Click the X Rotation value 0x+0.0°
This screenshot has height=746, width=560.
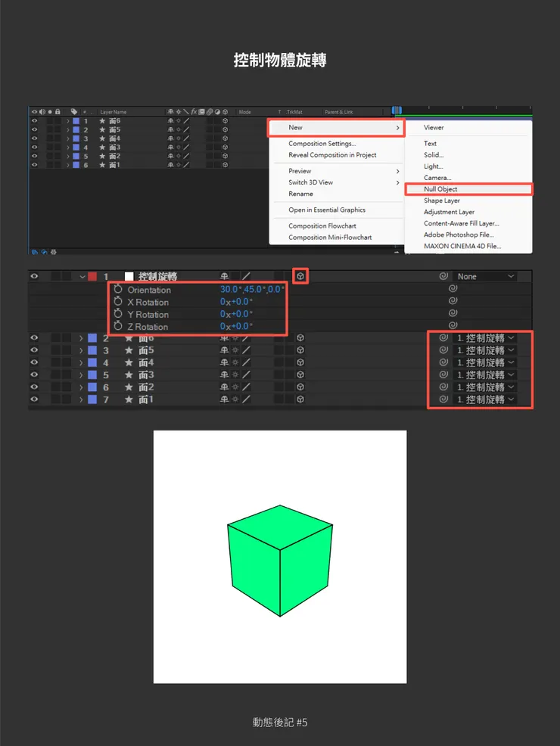coord(236,302)
